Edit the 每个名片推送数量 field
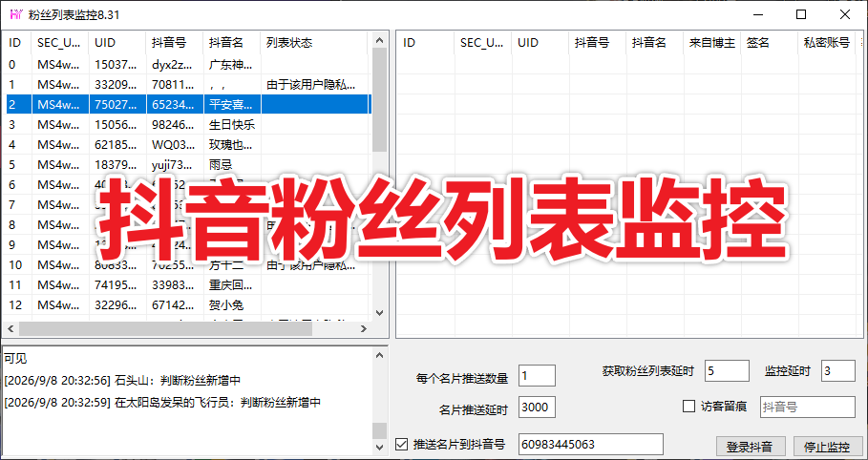Viewport: 868px width, 460px height. pos(537,375)
